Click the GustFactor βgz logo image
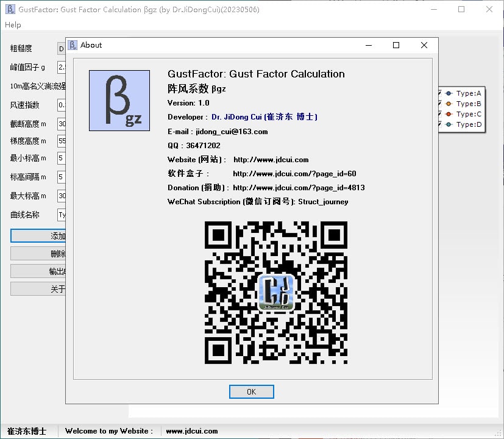This screenshot has height=439, width=504. pos(119,101)
